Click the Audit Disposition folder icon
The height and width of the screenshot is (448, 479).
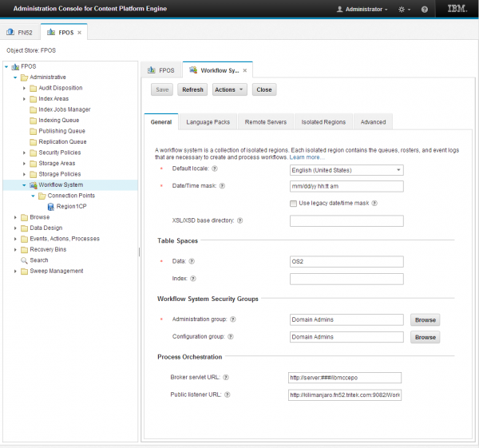[x=33, y=89]
